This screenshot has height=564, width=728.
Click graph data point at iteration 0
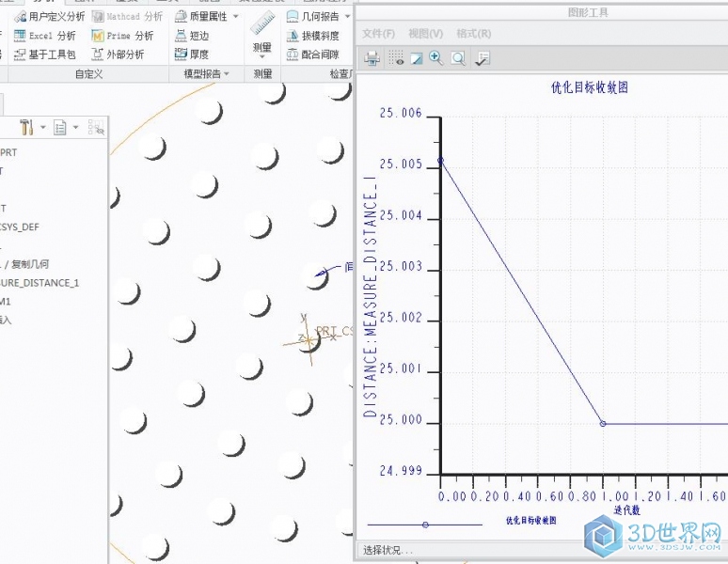click(x=440, y=161)
